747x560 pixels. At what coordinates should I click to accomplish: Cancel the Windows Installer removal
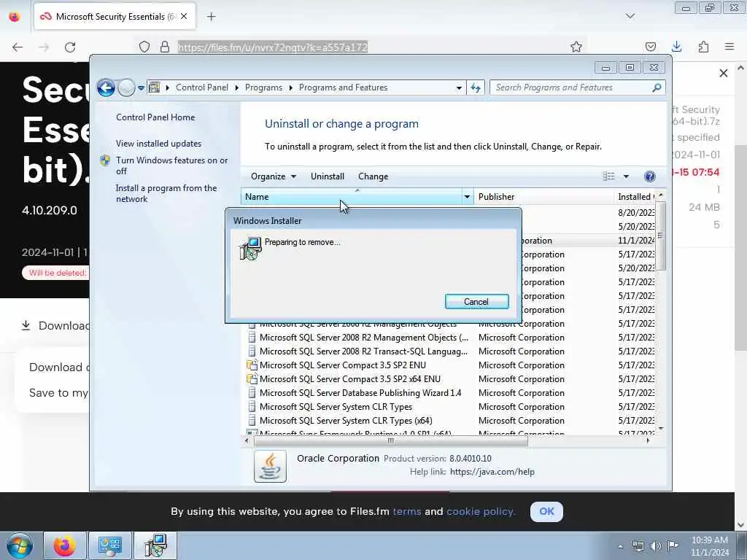click(x=476, y=301)
